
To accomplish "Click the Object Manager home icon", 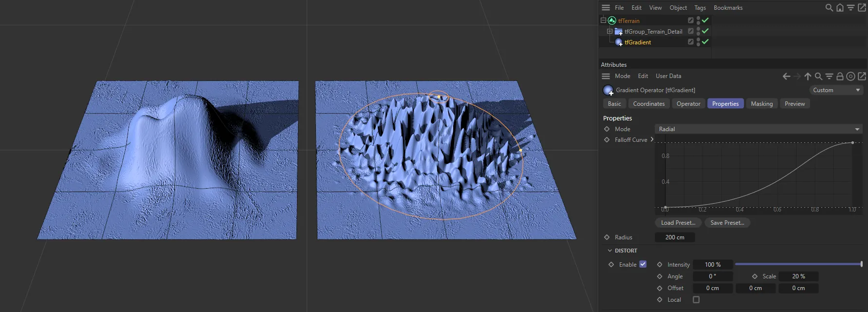I will tap(840, 8).
